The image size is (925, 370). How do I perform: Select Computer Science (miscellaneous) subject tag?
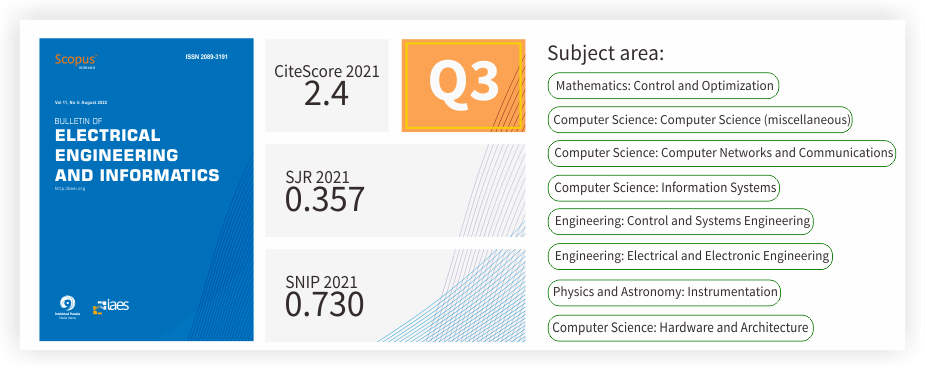(701, 120)
